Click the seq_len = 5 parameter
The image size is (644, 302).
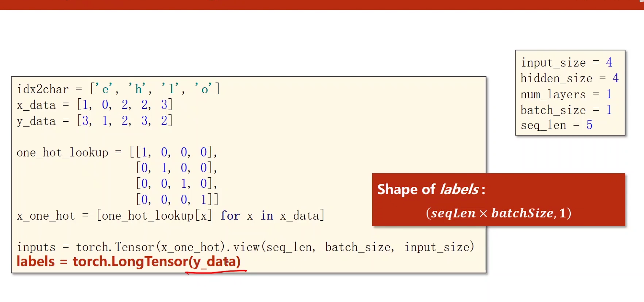pos(556,125)
